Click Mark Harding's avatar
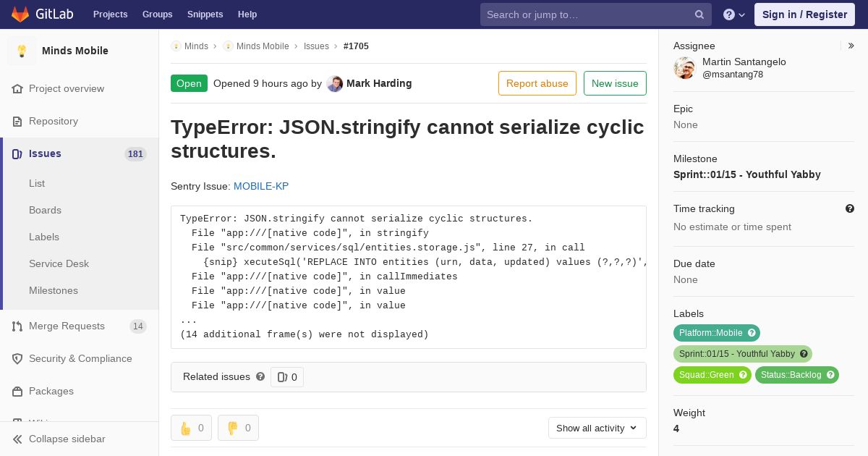868x456 pixels. click(x=334, y=83)
